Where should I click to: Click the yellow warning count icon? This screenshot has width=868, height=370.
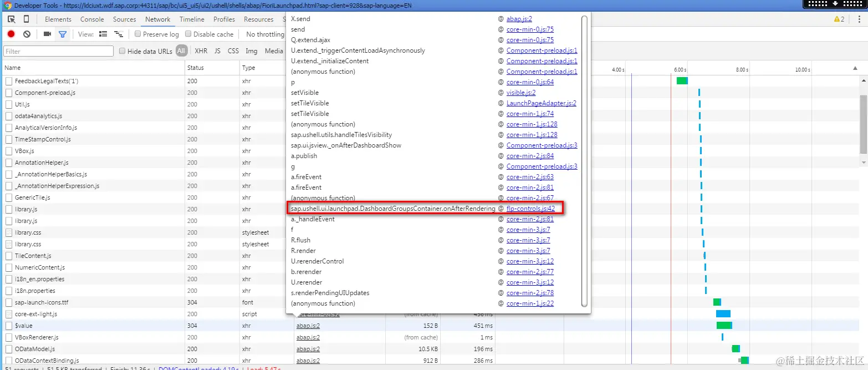pos(839,19)
